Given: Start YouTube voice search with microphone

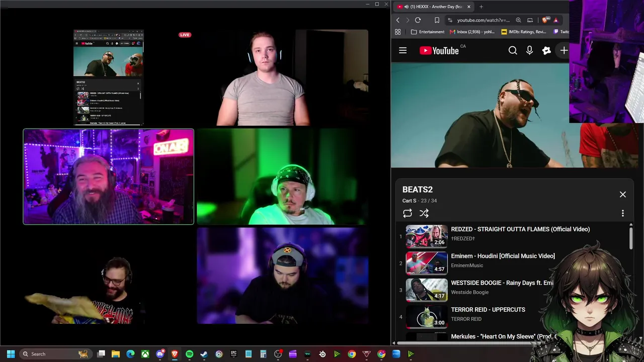Looking at the screenshot, I should (x=529, y=50).
